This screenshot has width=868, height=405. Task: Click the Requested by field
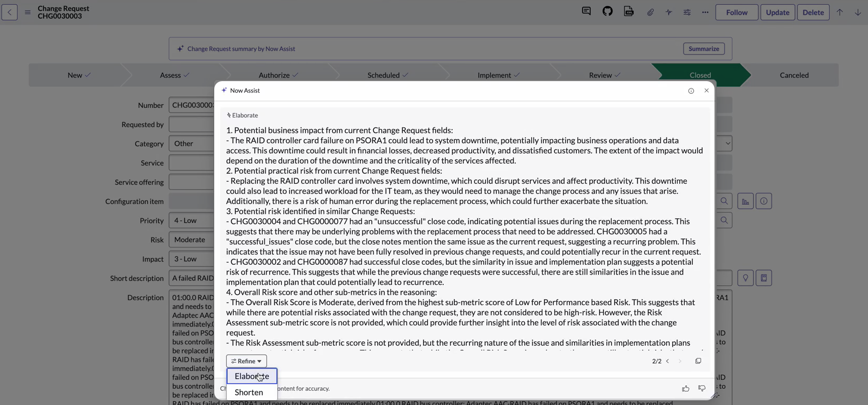[192, 124]
